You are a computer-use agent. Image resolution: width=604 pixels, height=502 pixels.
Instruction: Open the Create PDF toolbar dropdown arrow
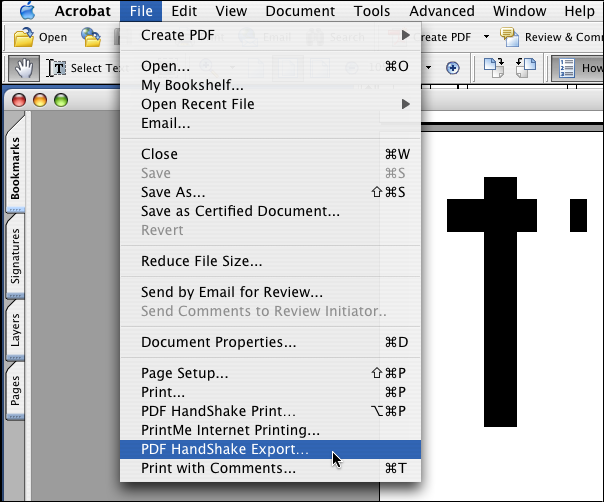click(486, 37)
